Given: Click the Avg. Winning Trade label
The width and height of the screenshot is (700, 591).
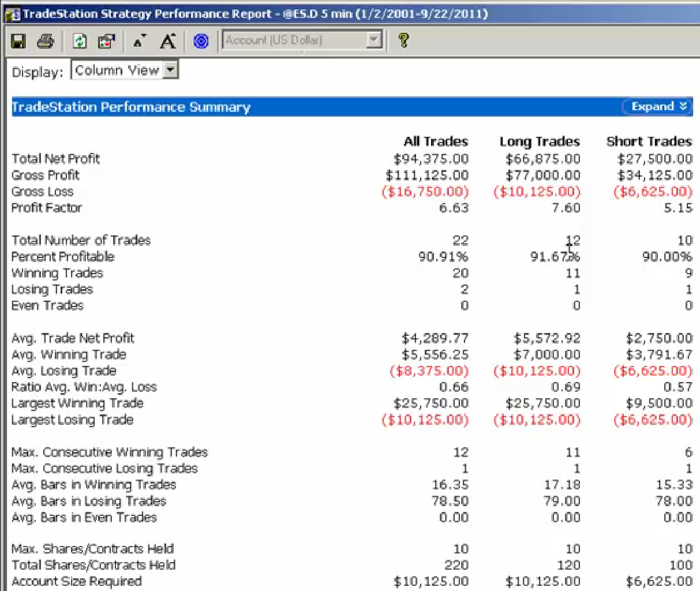Looking at the screenshot, I should tap(69, 354).
